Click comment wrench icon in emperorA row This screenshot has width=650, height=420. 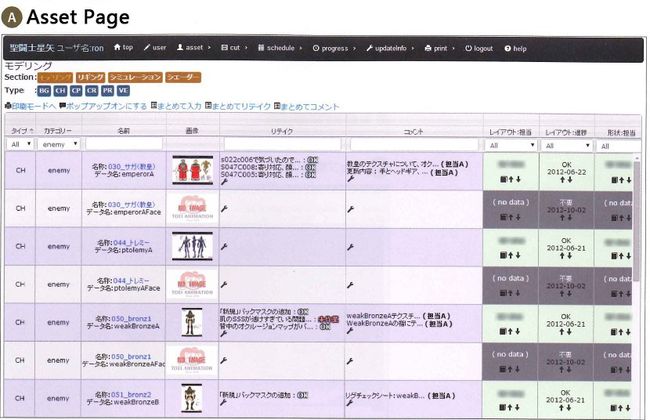[350, 179]
